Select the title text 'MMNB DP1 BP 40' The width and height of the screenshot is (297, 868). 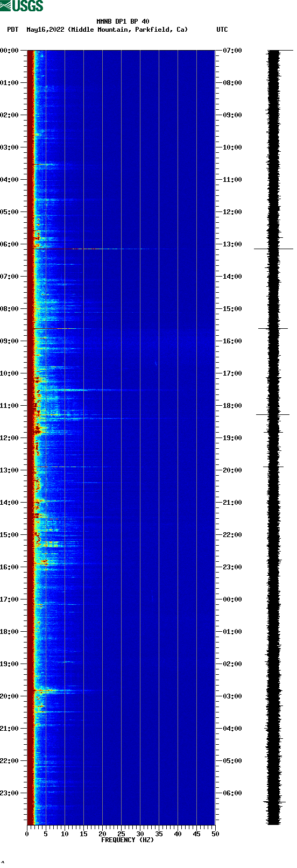click(123, 22)
